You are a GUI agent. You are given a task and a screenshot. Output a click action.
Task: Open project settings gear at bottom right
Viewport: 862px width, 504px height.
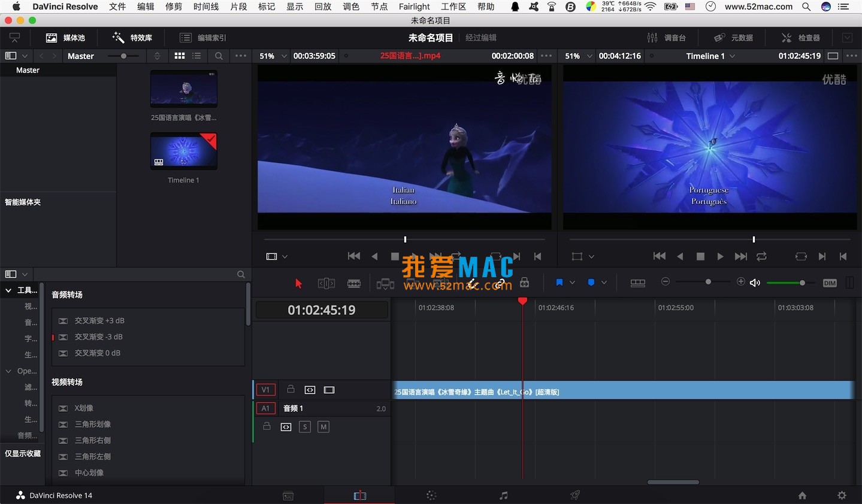tap(842, 496)
